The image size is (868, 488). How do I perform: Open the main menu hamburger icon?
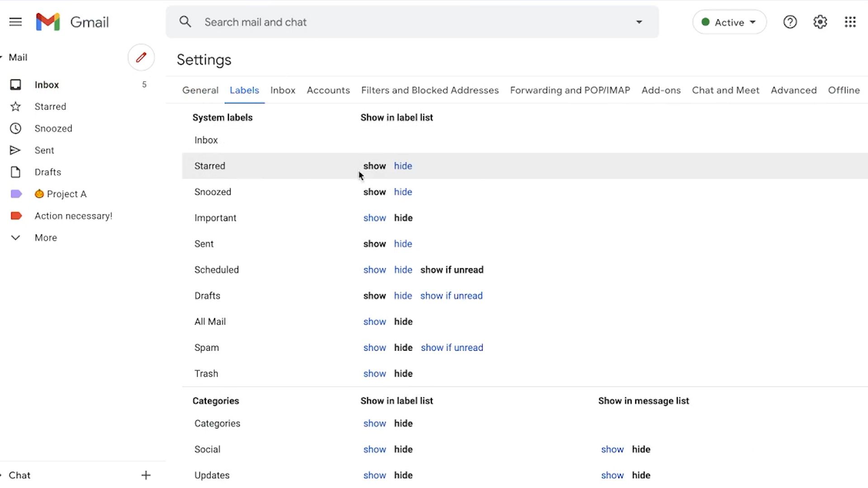click(15, 22)
